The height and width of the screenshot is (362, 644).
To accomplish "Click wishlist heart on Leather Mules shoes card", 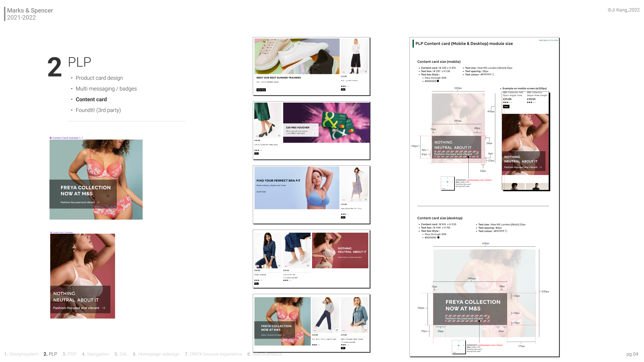I will pyautogui.click(x=279, y=136).
